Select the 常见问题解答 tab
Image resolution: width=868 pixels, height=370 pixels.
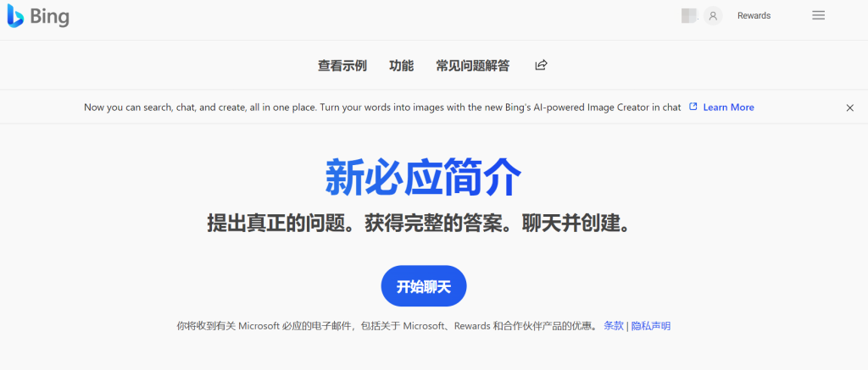473,66
